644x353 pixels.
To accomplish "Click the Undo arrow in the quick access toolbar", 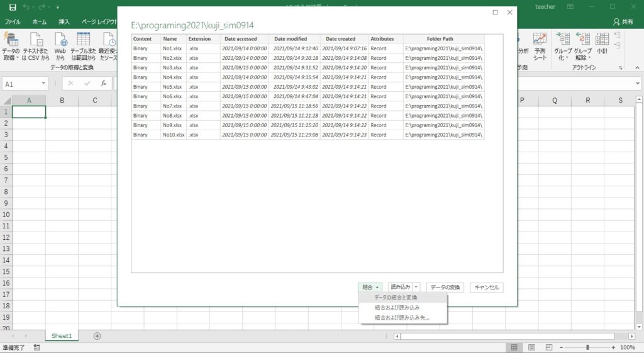I will tap(26, 7).
